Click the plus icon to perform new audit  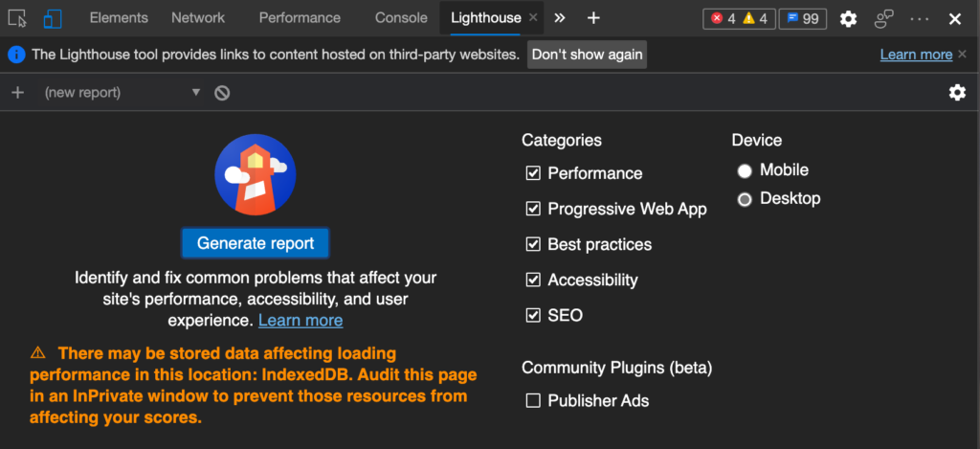pyautogui.click(x=18, y=93)
